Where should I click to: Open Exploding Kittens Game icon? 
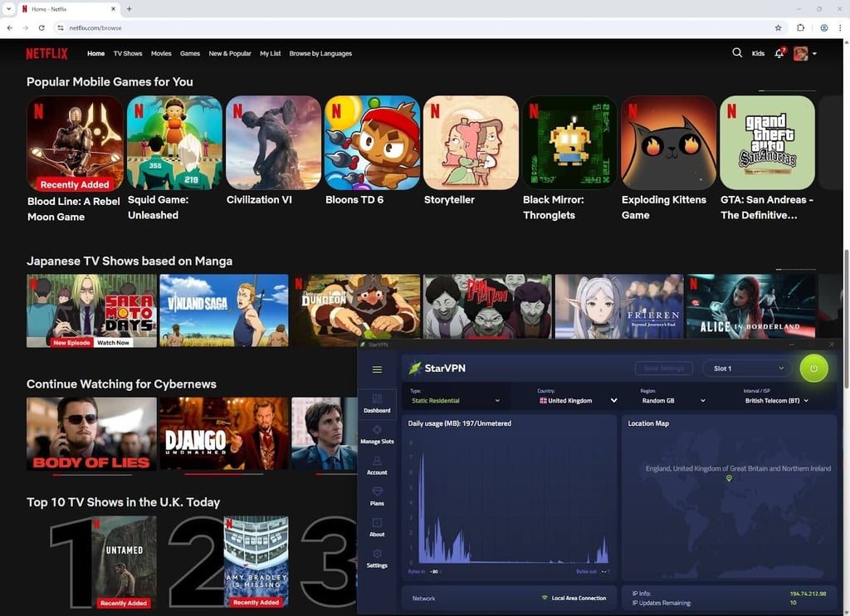pos(668,143)
